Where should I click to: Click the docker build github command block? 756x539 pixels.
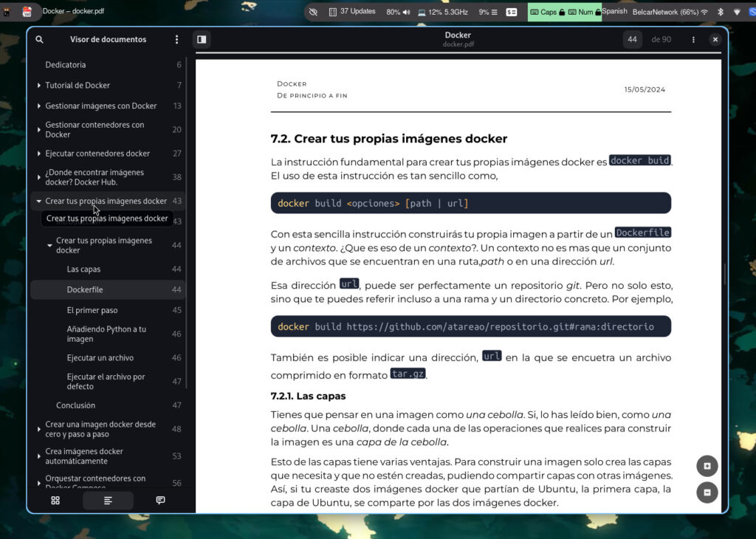pyautogui.click(x=470, y=326)
